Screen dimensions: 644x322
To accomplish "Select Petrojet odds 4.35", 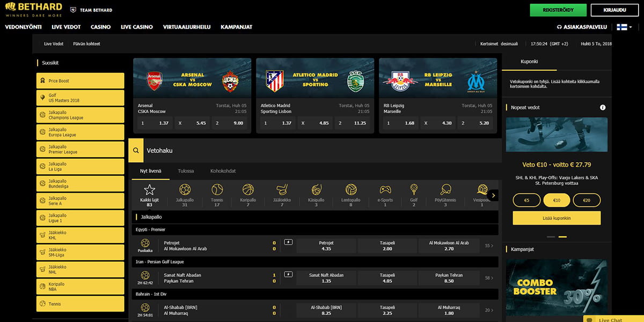I will (x=326, y=246).
